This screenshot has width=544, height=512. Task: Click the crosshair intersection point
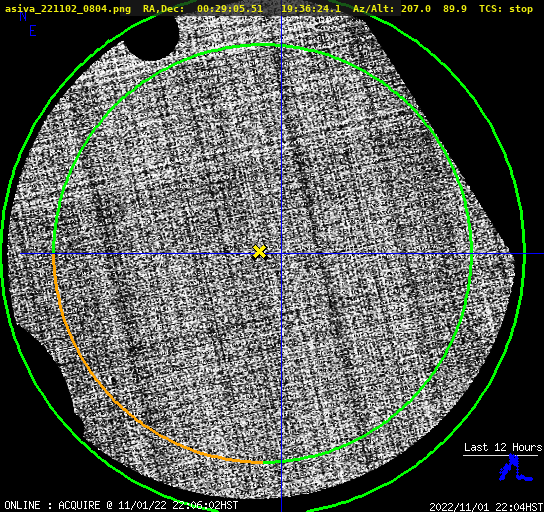pos(281,254)
